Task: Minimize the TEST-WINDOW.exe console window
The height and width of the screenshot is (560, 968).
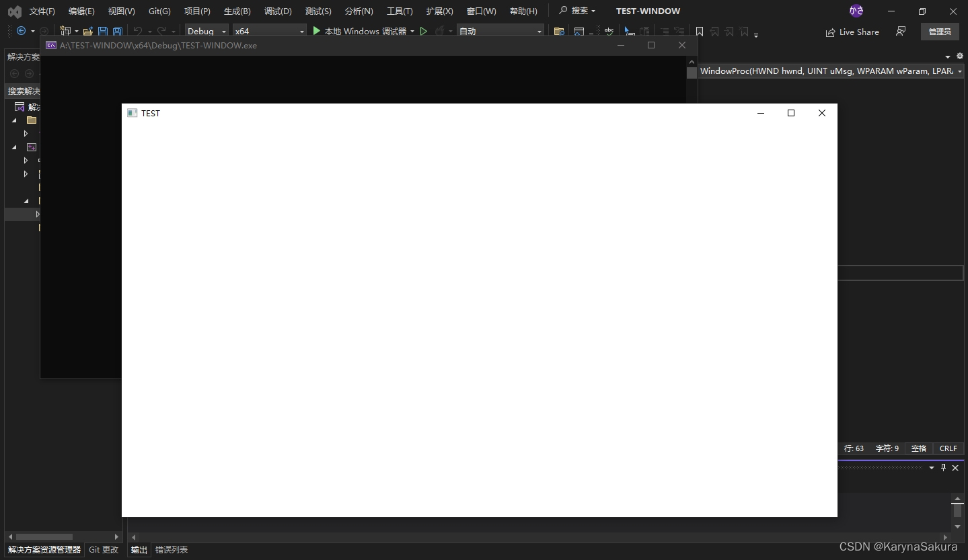Action: pos(621,46)
